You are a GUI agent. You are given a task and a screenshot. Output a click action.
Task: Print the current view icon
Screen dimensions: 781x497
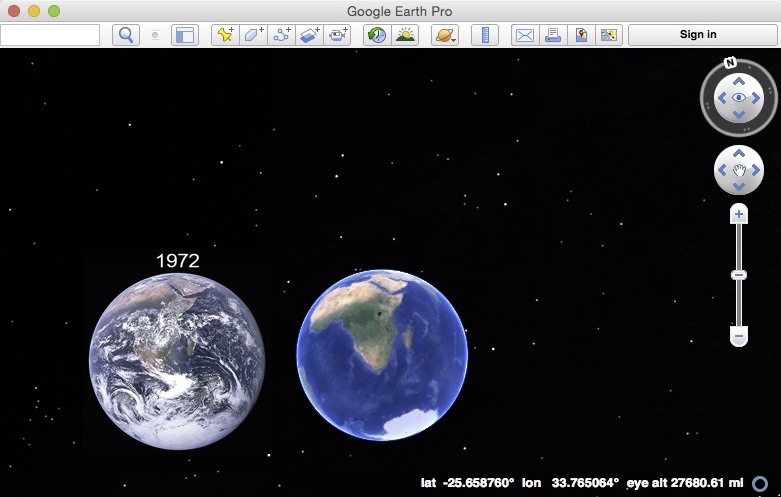553,35
